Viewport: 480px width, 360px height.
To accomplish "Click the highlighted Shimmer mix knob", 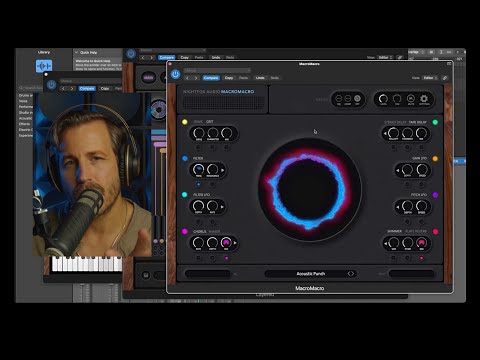I will (x=421, y=243).
